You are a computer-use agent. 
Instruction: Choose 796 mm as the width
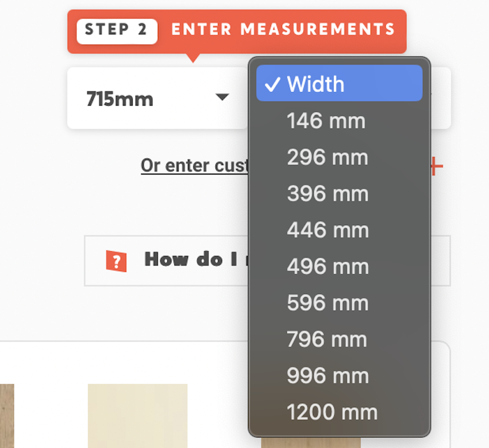click(328, 340)
